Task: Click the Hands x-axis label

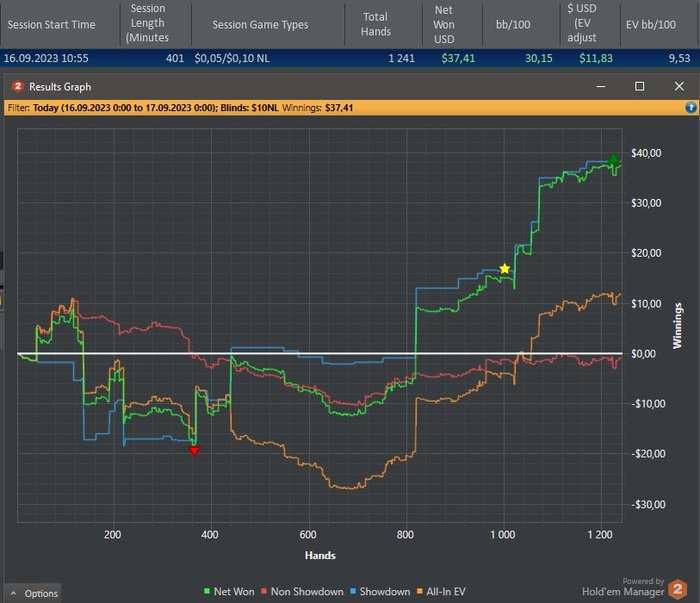Action: pyautogui.click(x=320, y=555)
